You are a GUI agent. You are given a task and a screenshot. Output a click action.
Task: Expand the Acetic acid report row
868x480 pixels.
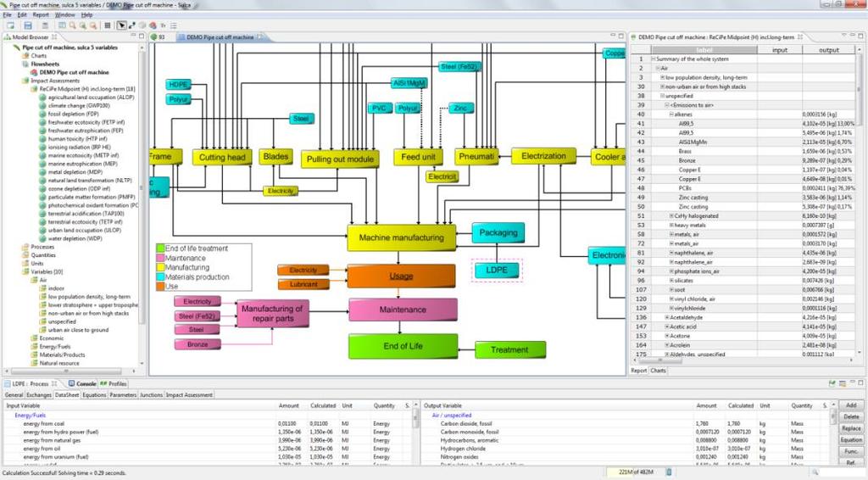(667, 327)
